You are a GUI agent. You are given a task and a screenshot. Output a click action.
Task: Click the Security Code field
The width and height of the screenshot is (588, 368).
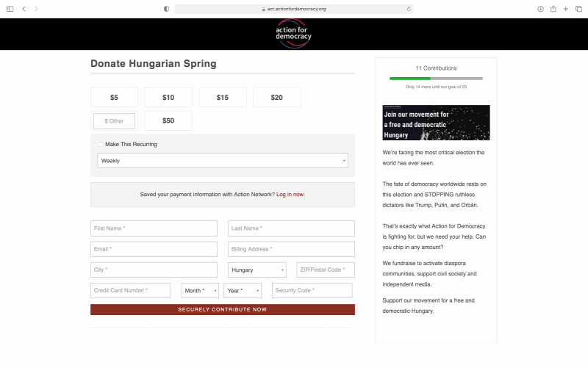[x=312, y=290]
